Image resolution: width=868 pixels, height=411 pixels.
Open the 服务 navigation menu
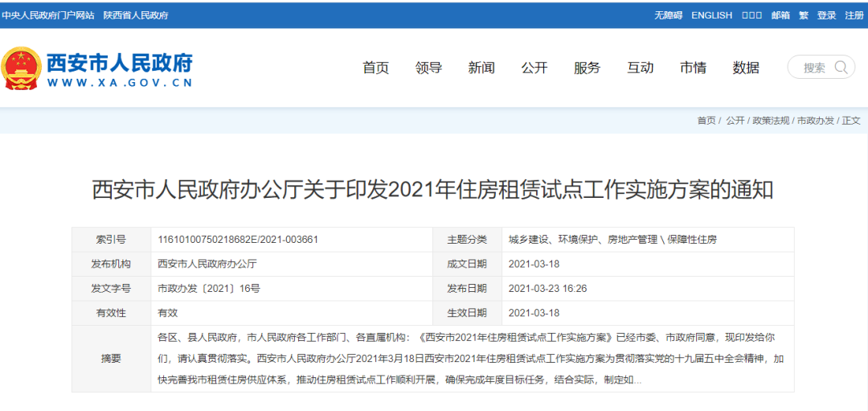pos(587,68)
